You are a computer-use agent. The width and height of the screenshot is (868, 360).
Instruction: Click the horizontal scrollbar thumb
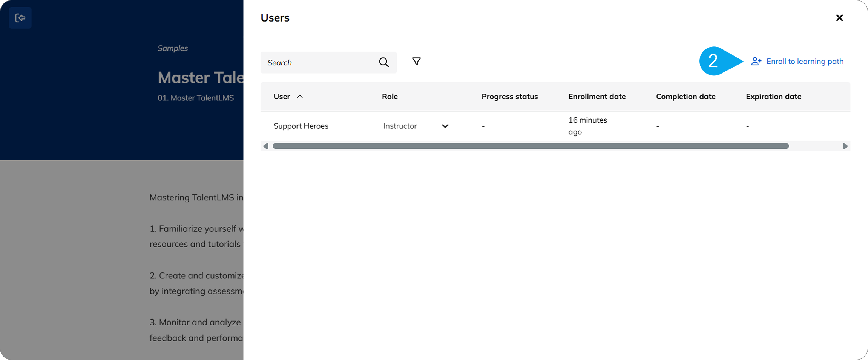click(531, 146)
